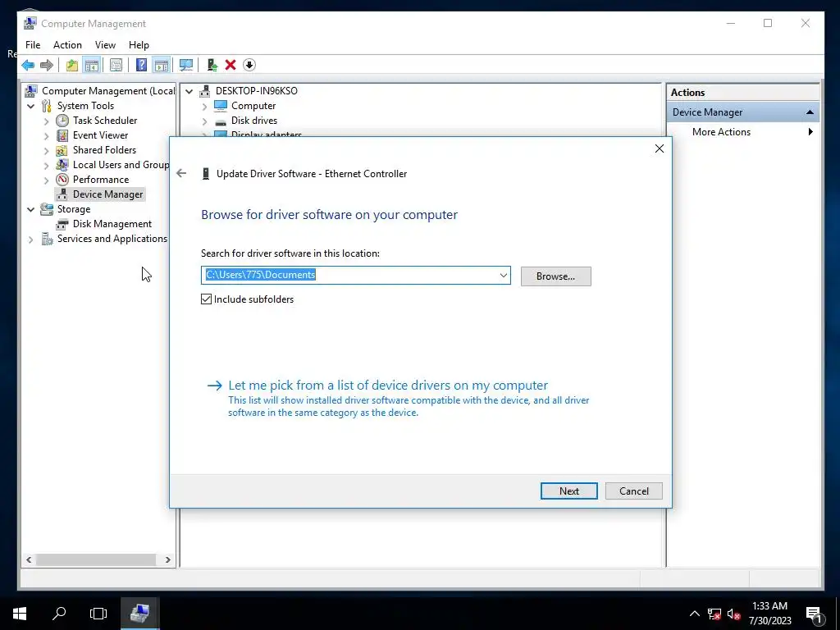Collapse the Storage tree node
This screenshot has height=630, width=840.
click(31, 209)
